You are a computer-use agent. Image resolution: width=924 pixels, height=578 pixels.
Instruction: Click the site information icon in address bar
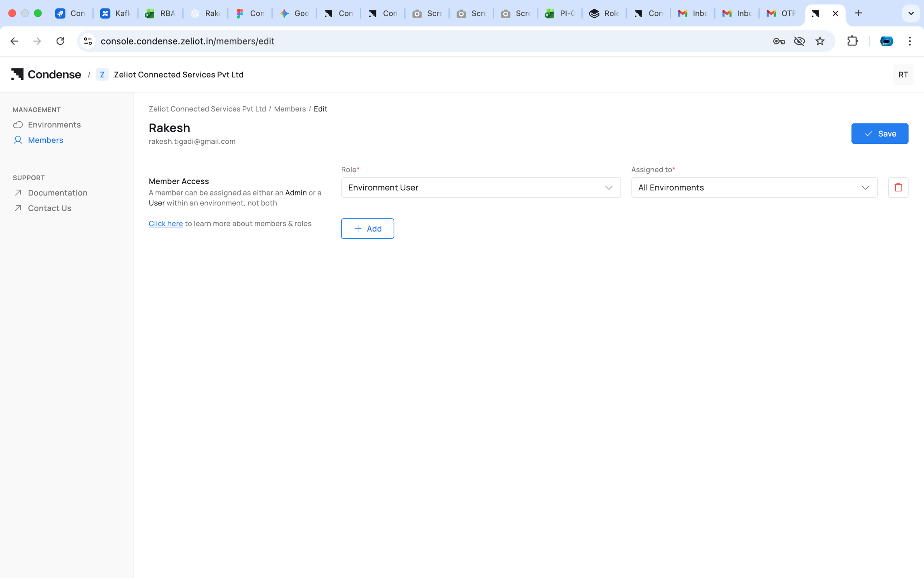point(88,41)
